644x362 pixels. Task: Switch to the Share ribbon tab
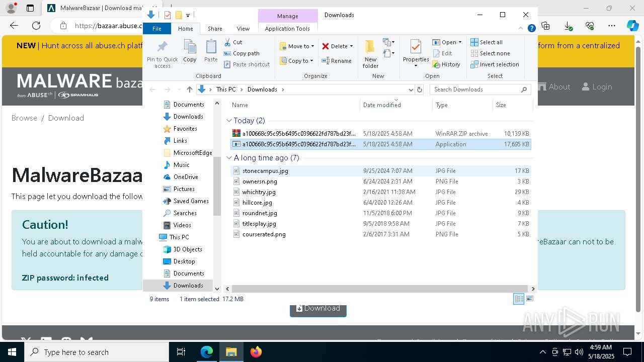point(215,29)
